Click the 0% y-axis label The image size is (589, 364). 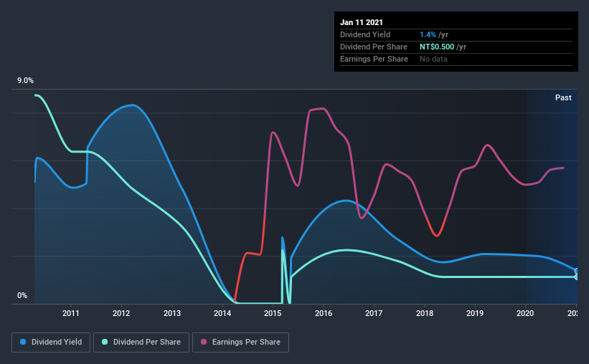click(x=22, y=296)
